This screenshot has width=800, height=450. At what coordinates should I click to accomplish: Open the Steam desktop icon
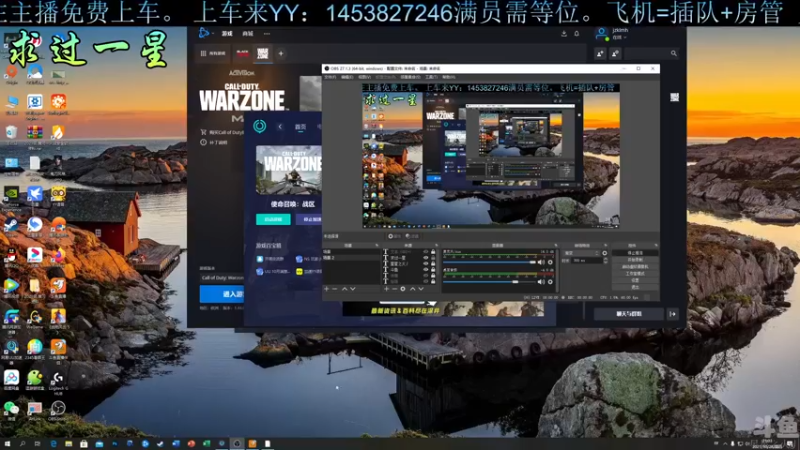(11, 226)
